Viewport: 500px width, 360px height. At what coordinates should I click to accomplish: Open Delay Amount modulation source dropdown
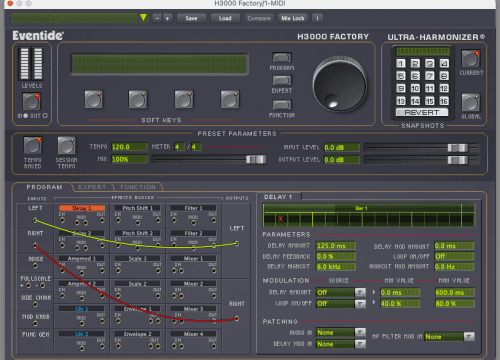point(360,292)
